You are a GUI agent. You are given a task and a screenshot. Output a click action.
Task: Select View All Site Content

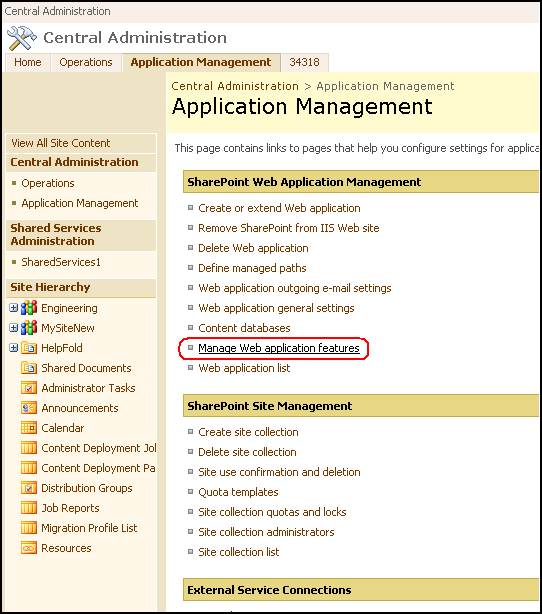tap(61, 143)
